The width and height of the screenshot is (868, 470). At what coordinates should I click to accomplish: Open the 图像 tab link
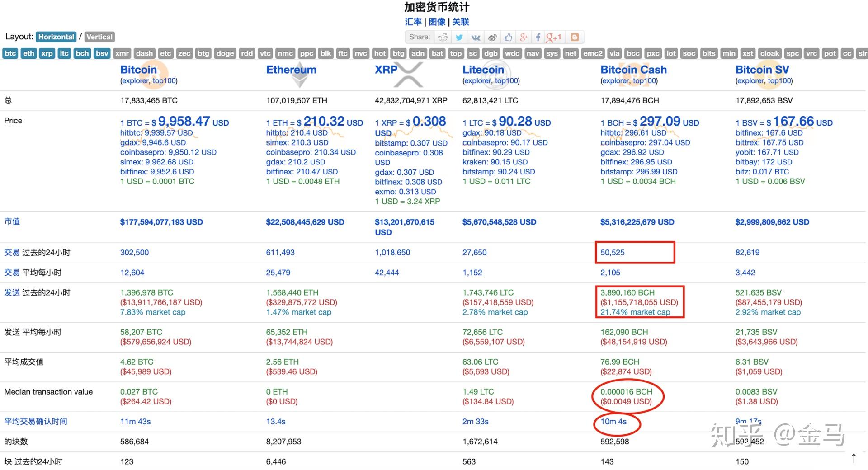click(x=437, y=22)
